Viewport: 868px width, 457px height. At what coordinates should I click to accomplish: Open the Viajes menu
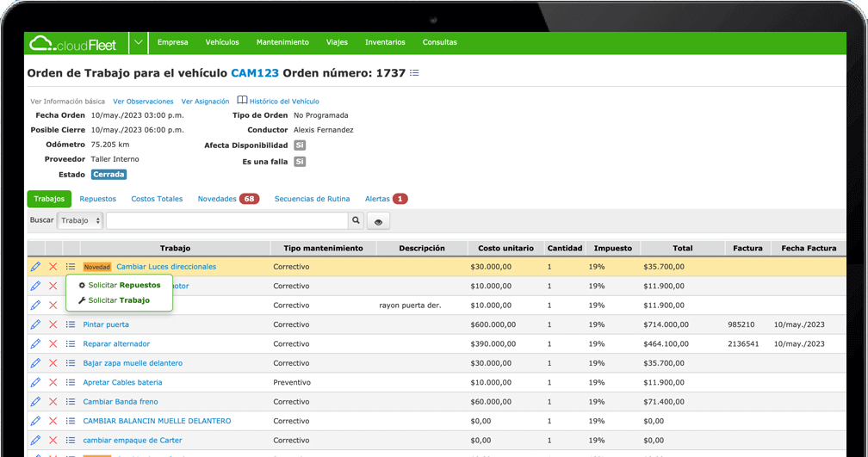click(337, 42)
